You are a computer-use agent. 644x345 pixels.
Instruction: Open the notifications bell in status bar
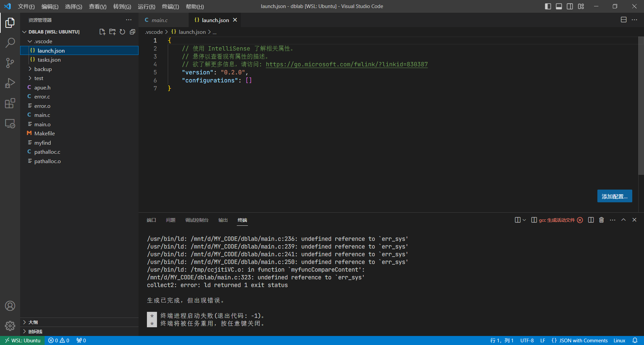[635, 340]
